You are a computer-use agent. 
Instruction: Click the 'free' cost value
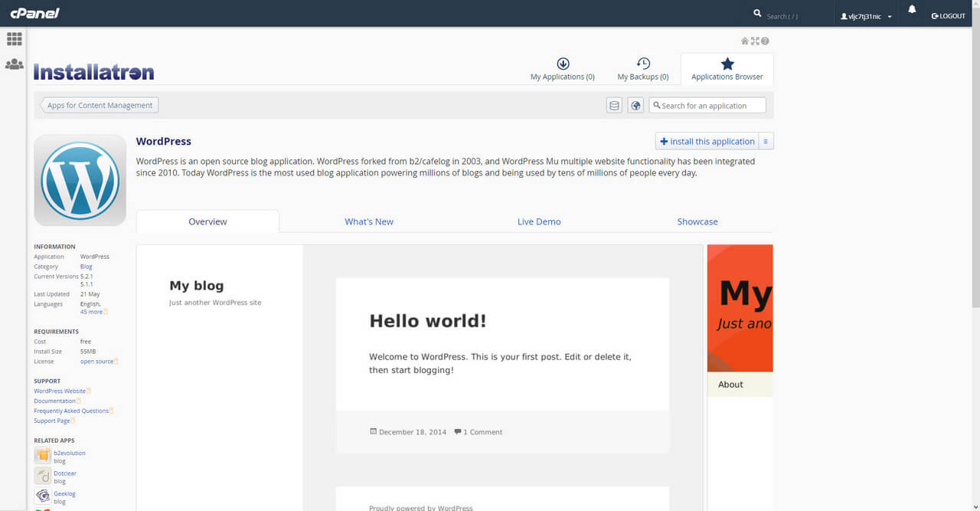(x=86, y=342)
